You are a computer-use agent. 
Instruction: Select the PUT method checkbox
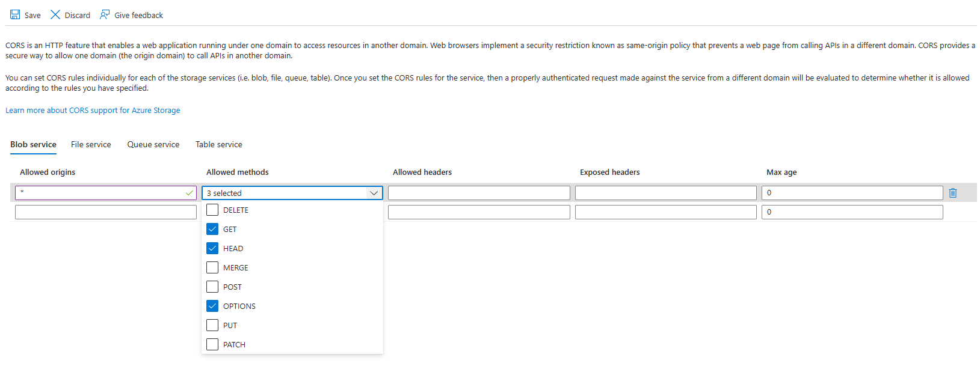tap(212, 325)
